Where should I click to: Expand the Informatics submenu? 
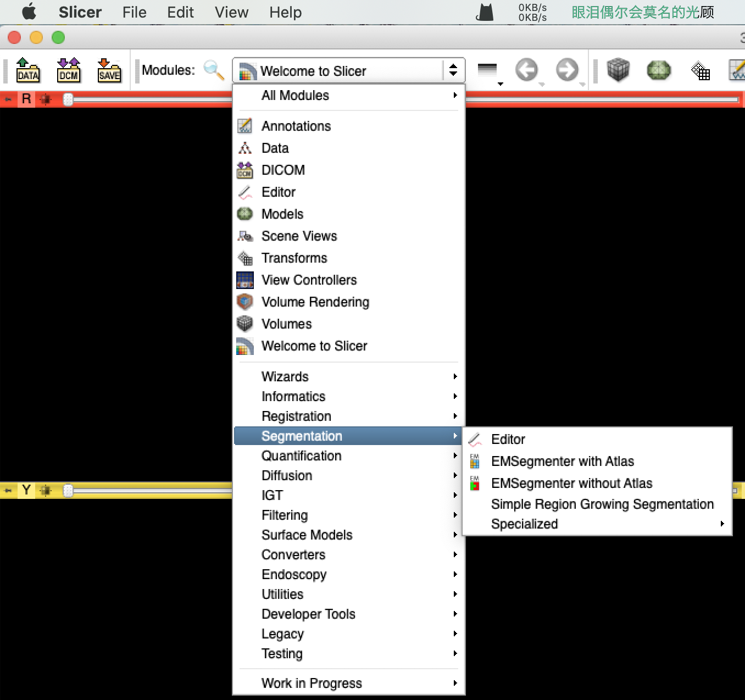(349, 396)
